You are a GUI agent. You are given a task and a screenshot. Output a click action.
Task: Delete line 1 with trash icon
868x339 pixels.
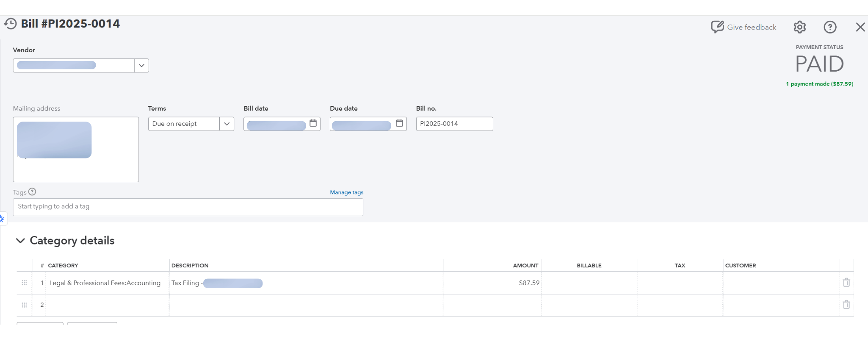click(x=846, y=283)
